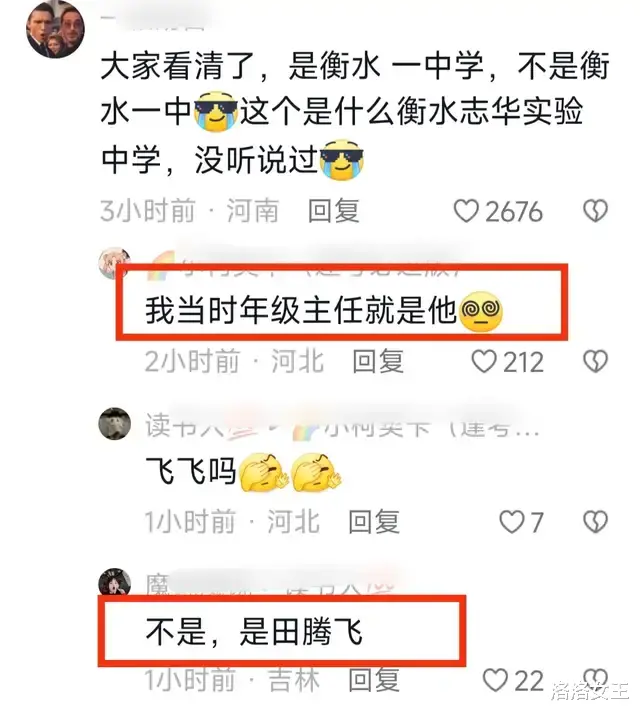Image resolution: width=640 pixels, height=714 pixels.
Task: Reply to the 2小时前 河北 comment
Action: coord(378,362)
